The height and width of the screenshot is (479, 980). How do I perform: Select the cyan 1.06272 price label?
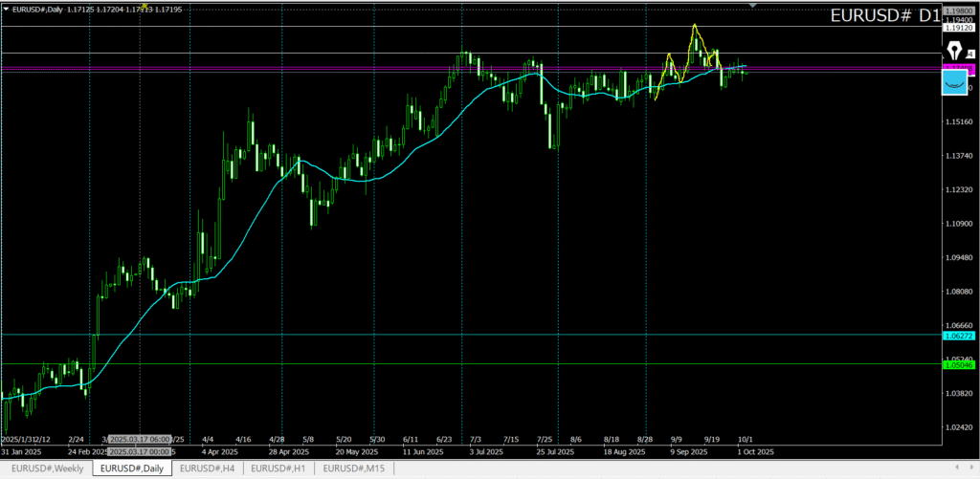pos(958,336)
